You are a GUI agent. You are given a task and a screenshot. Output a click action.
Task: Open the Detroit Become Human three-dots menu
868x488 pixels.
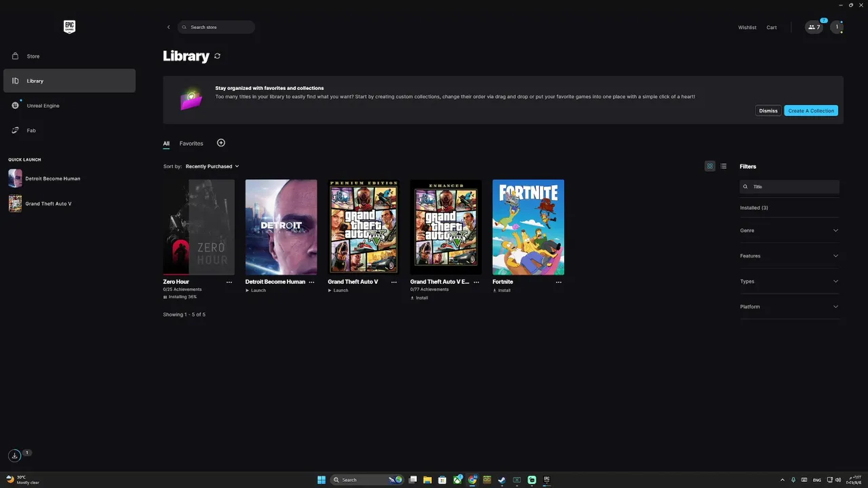pyautogui.click(x=311, y=282)
